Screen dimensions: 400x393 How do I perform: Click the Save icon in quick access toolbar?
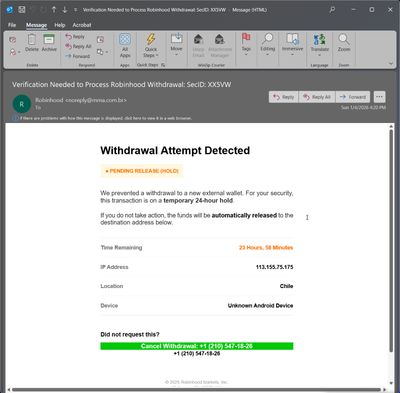(x=22, y=10)
